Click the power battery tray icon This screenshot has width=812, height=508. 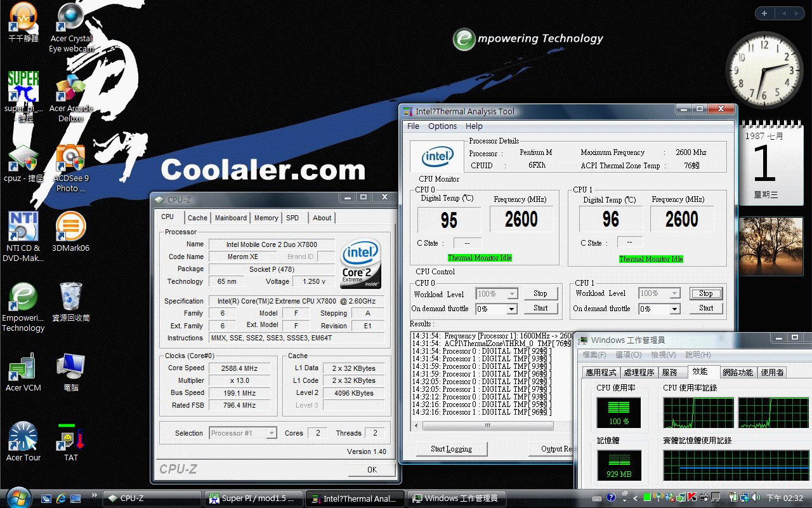point(733,498)
